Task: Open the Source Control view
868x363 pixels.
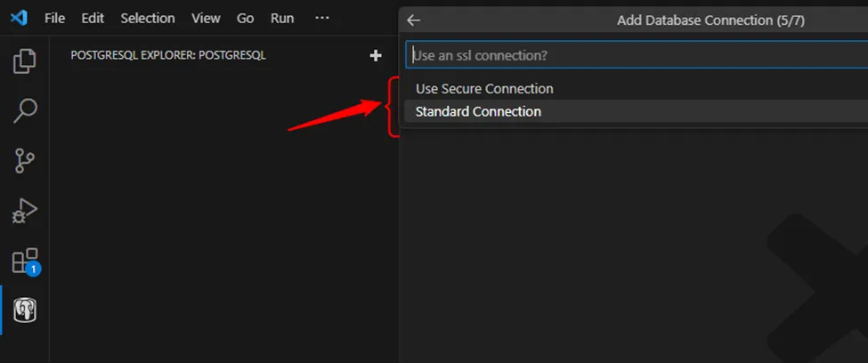Action: (x=25, y=161)
